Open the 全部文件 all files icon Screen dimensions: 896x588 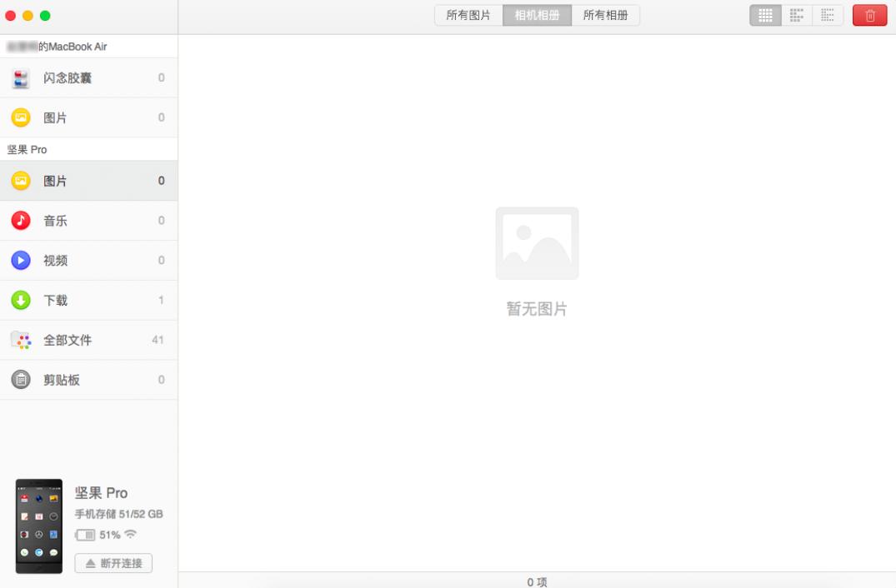pos(21,340)
